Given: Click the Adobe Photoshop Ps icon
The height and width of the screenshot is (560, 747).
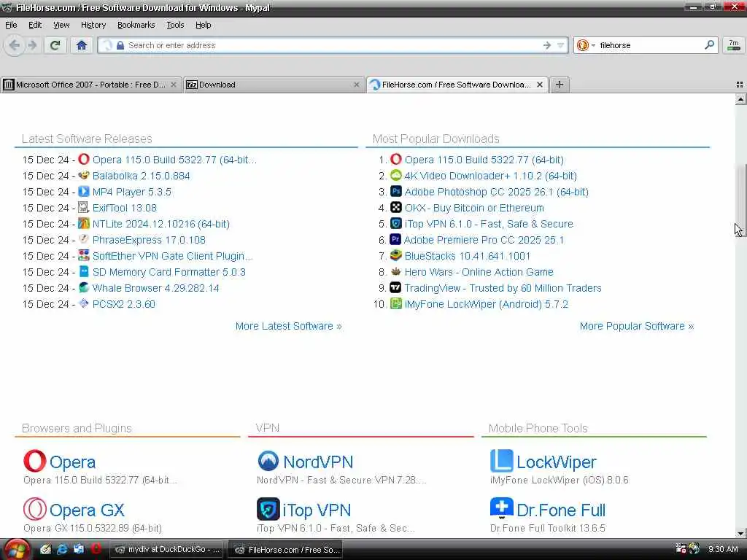Looking at the screenshot, I should 396,192.
